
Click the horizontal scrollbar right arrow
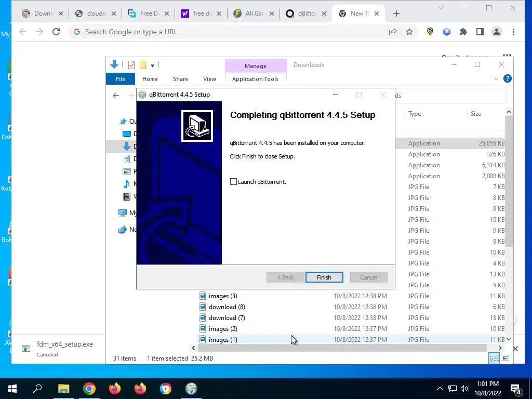tap(500, 348)
